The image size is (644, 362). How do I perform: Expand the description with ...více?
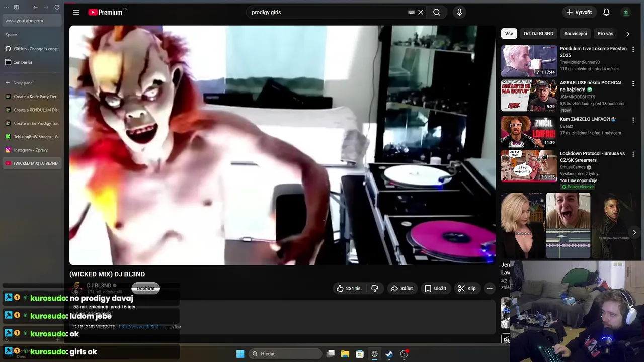pyautogui.click(x=175, y=327)
